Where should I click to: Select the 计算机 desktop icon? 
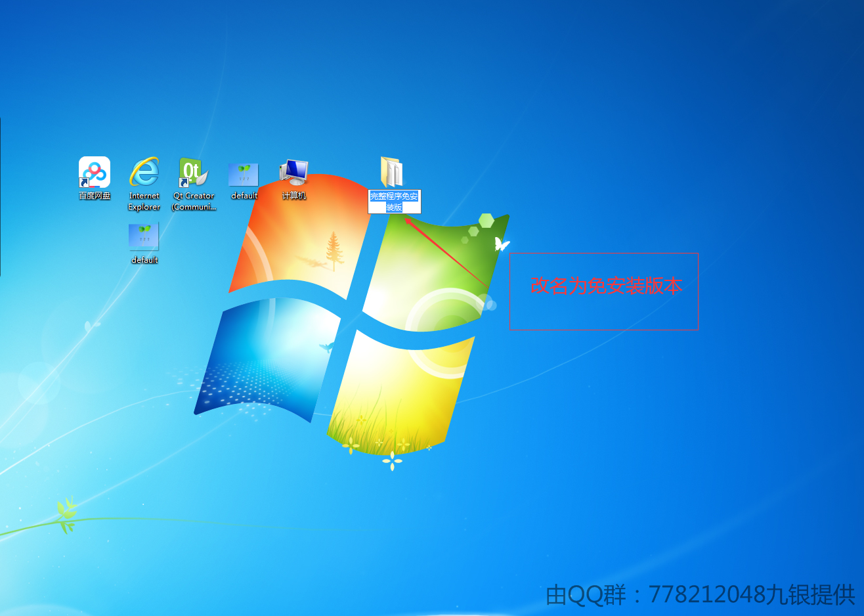(293, 173)
